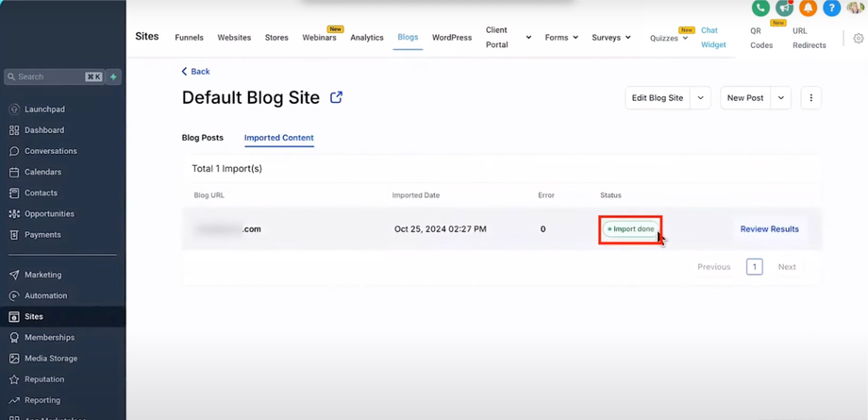Select page 1 in pagination
This screenshot has height=420, width=868.
[754, 267]
